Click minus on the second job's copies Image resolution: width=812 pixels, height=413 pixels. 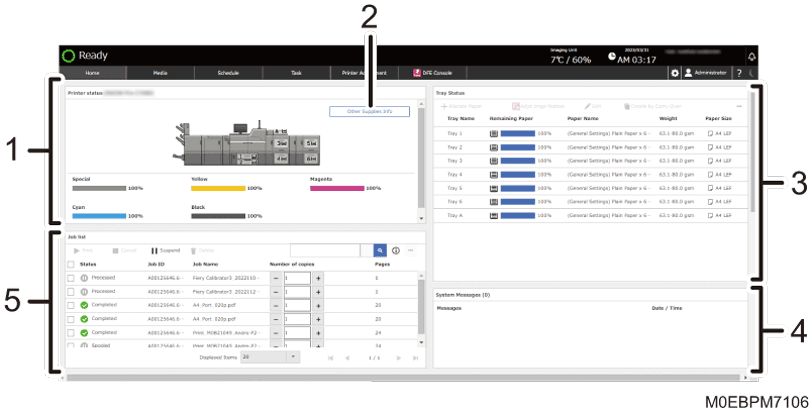click(276, 291)
